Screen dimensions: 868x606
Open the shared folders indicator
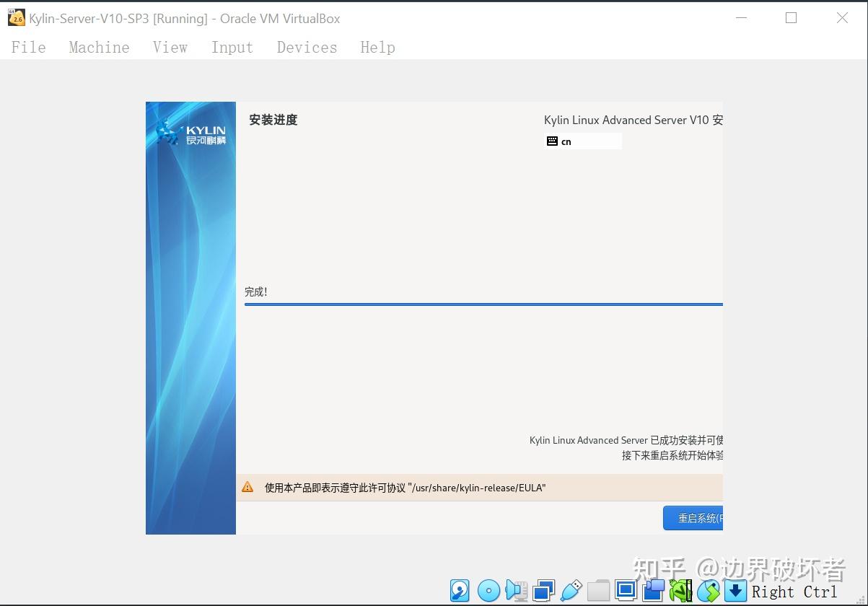pos(598,590)
